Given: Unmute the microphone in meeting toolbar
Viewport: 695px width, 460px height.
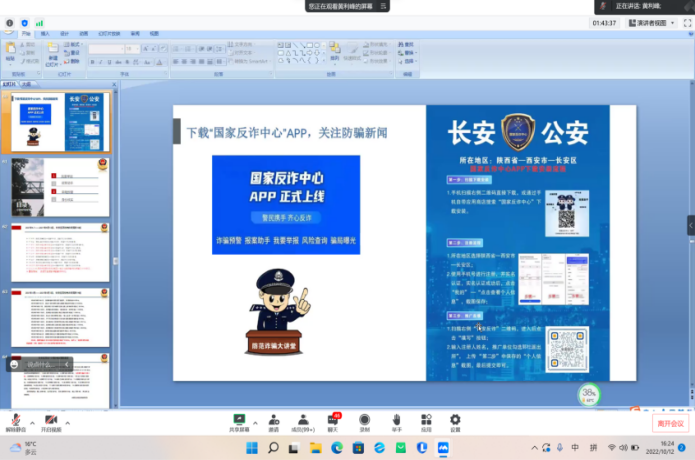Looking at the screenshot, I should click(15, 420).
